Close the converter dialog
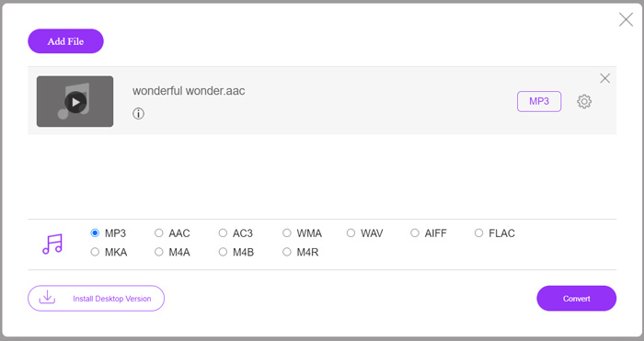This screenshot has width=644, height=341. pyautogui.click(x=626, y=19)
